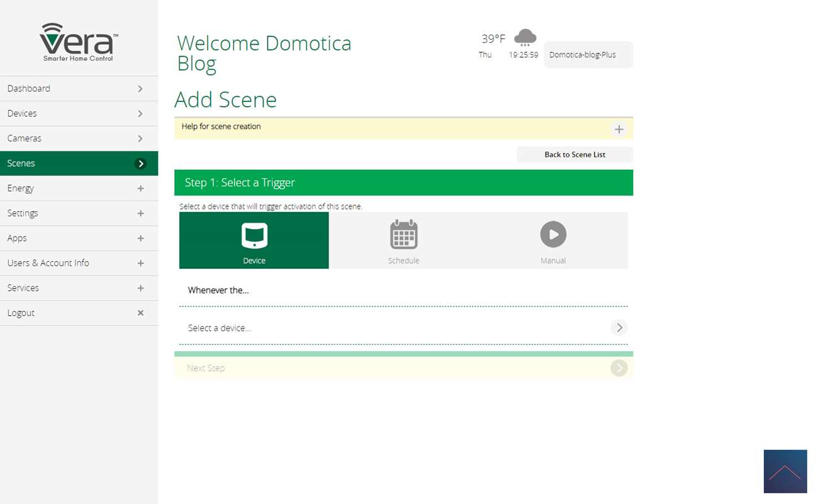The image size is (818, 504).
Task: Click the snowy cloud weather icon
Action: coord(525,38)
